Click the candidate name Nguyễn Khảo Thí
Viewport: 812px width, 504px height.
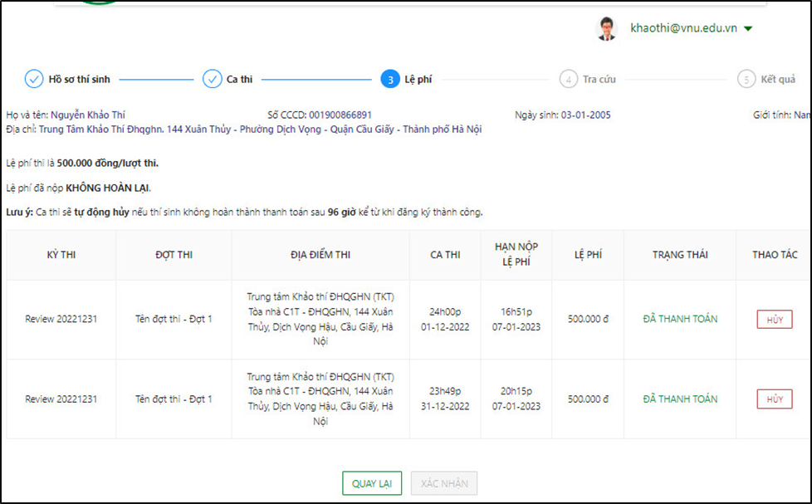coord(88,115)
